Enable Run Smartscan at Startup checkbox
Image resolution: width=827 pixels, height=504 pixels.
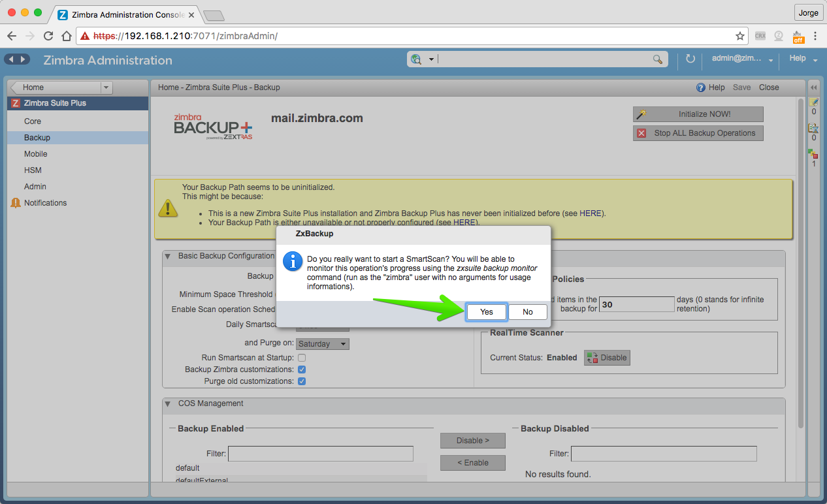tap(302, 358)
